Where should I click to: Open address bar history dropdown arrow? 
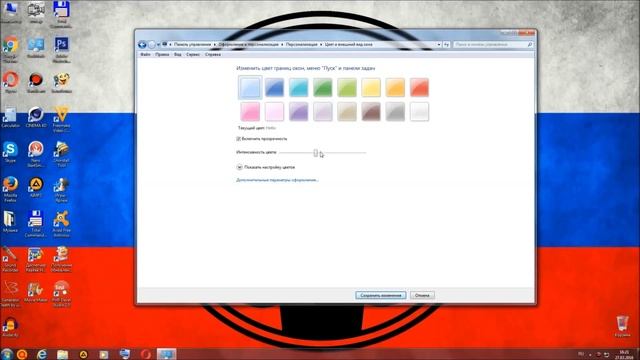[x=439, y=44]
